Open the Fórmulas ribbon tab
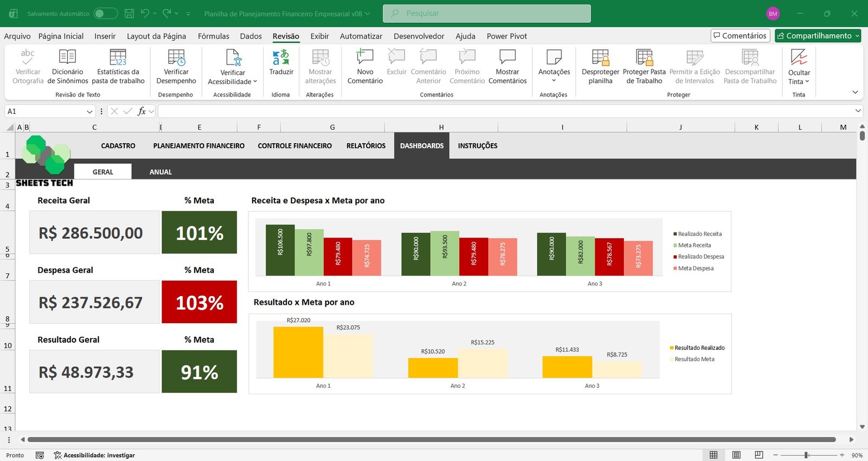 (x=213, y=36)
